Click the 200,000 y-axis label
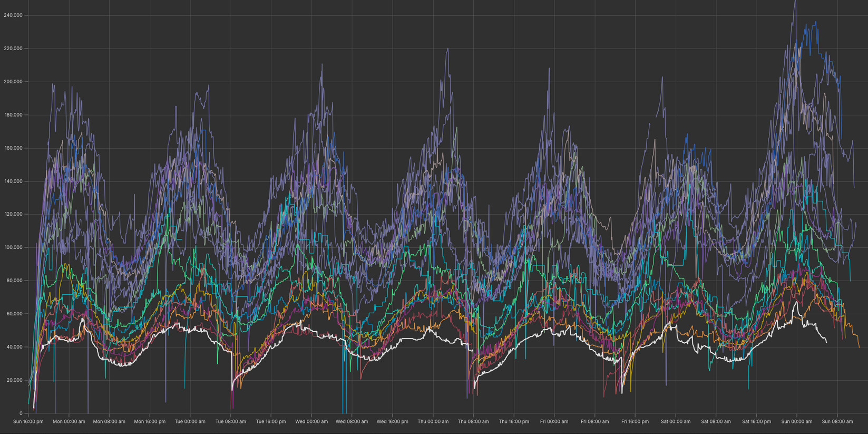The height and width of the screenshot is (434, 868). click(x=13, y=82)
